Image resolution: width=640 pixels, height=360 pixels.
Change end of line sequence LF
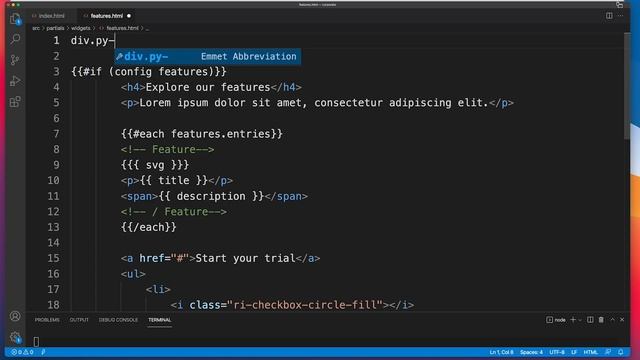(x=574, y=352)
